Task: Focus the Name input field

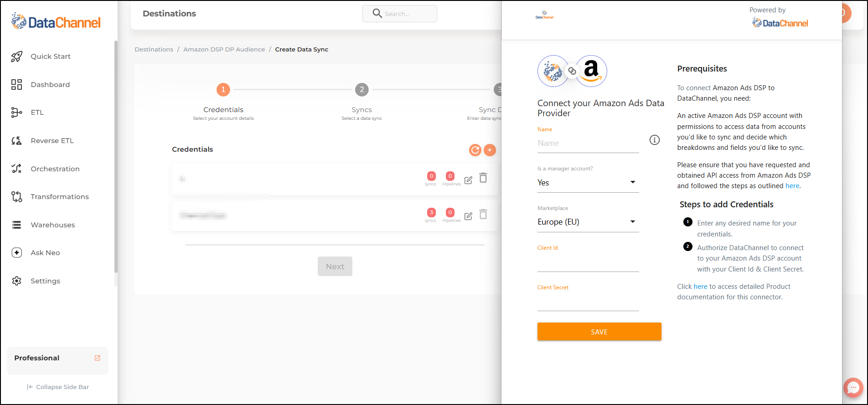Action: 588,143
